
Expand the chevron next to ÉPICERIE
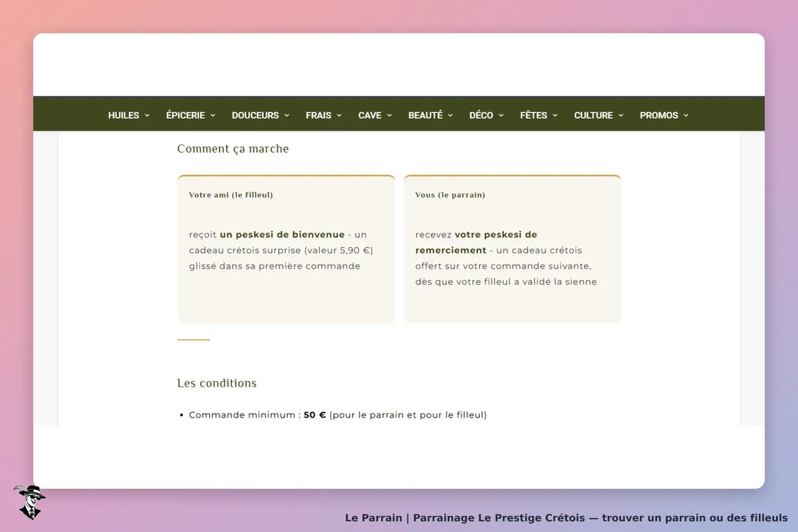[x=213, y=116]
